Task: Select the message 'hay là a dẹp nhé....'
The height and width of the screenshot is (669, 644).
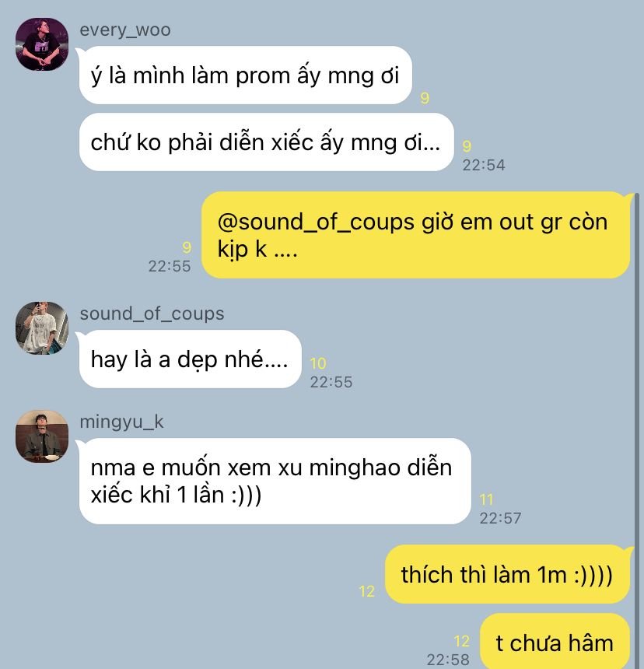Action: (x=191, y=359)
